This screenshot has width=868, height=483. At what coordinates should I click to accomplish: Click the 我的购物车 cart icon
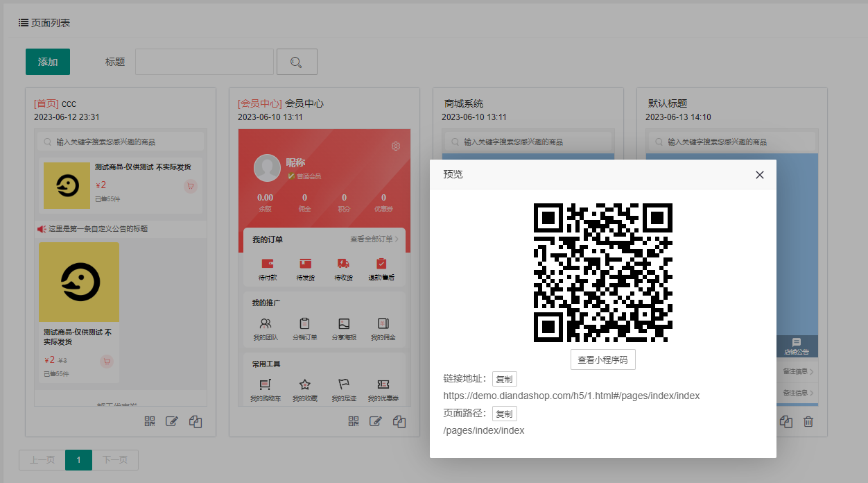pos(266,384)
